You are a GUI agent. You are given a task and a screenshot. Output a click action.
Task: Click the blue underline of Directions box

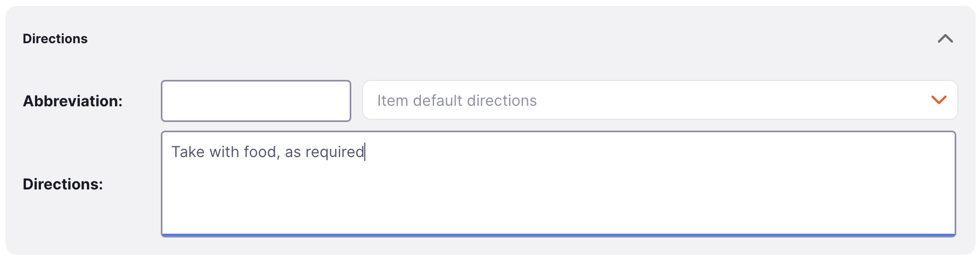point(558,235)
